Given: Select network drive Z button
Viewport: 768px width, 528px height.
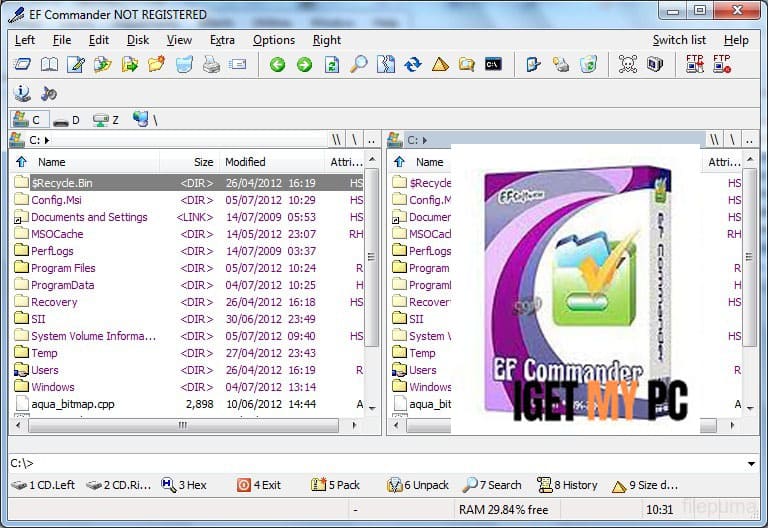Looking at the screenshot, I should (x=106, y=120).
